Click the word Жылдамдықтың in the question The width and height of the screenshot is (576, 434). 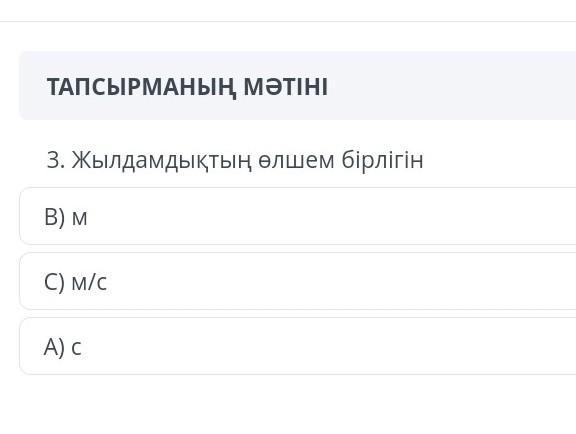coord(162,161)
